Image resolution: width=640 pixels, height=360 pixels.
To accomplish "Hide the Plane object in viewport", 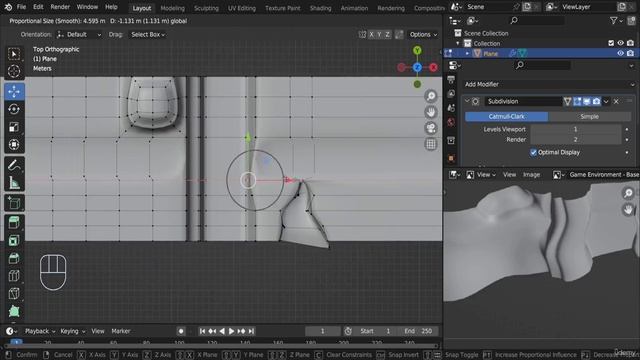I will coord(620,53).
